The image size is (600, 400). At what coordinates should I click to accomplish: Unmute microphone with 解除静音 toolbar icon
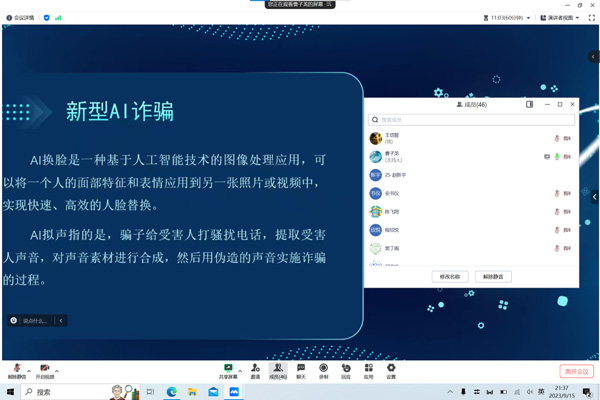(x=16, y=370)
